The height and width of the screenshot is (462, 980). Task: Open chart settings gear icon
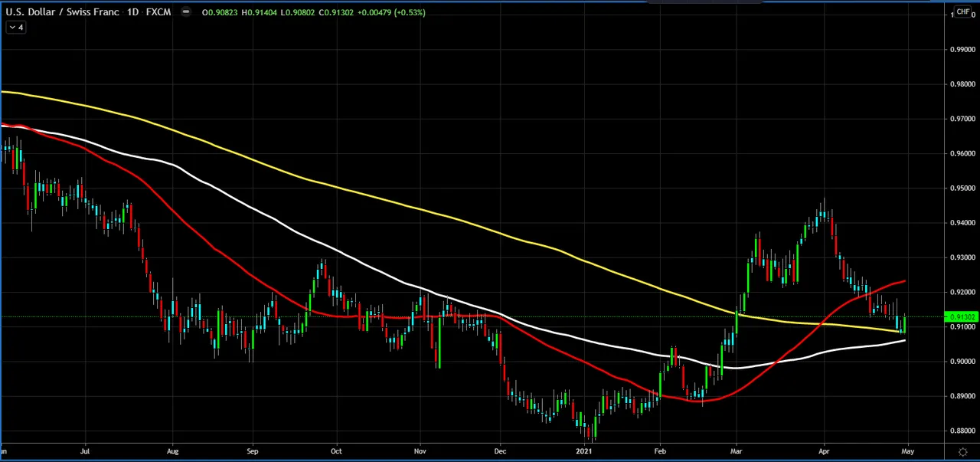(962, 452)
